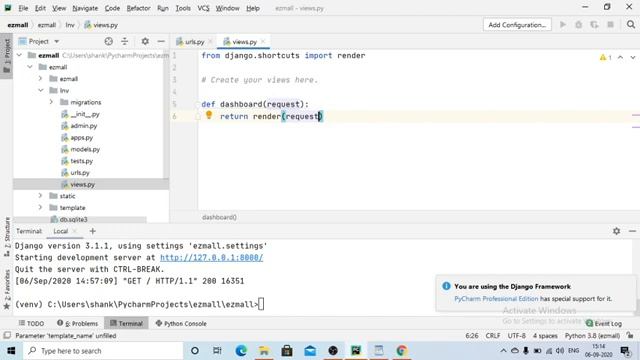
Task: Click the CRLF line separator selector
Action: coord(493,336)
